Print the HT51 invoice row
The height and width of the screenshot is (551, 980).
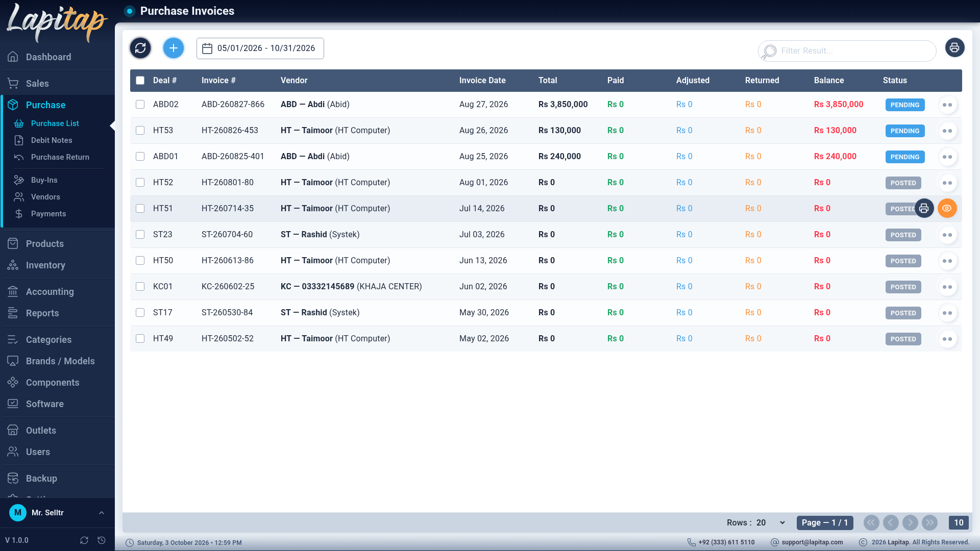(924, 208)
